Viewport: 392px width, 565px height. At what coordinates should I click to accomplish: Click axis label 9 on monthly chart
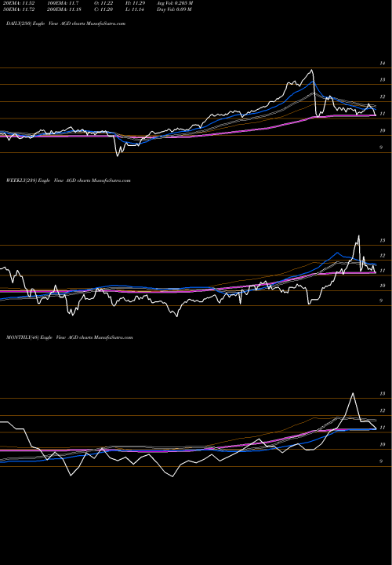381,461
